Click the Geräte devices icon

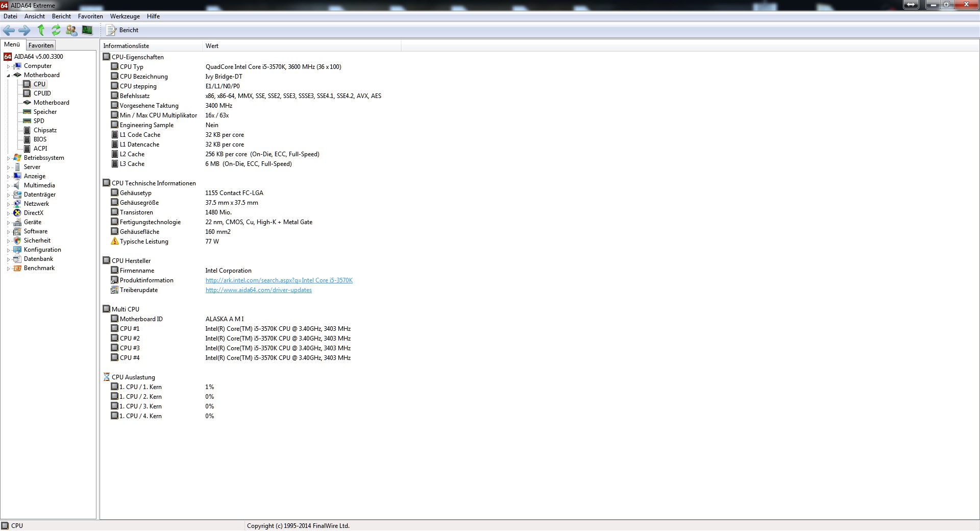click(17, 222)
